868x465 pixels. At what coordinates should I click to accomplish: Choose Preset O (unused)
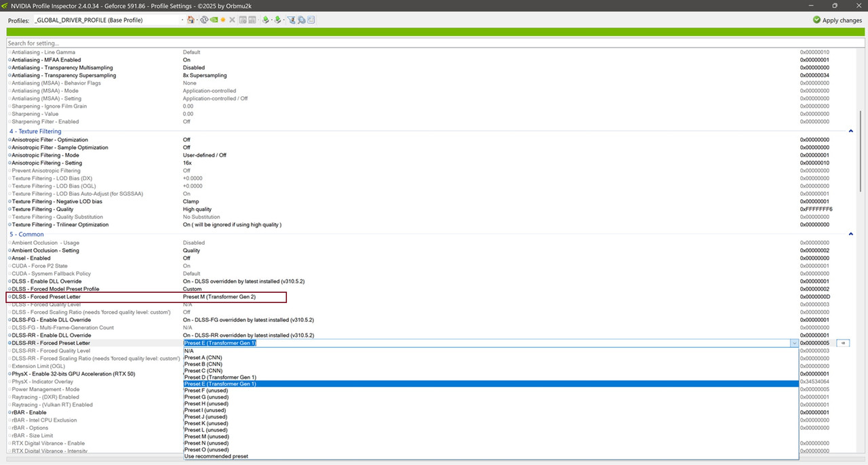tap(491, 449)
